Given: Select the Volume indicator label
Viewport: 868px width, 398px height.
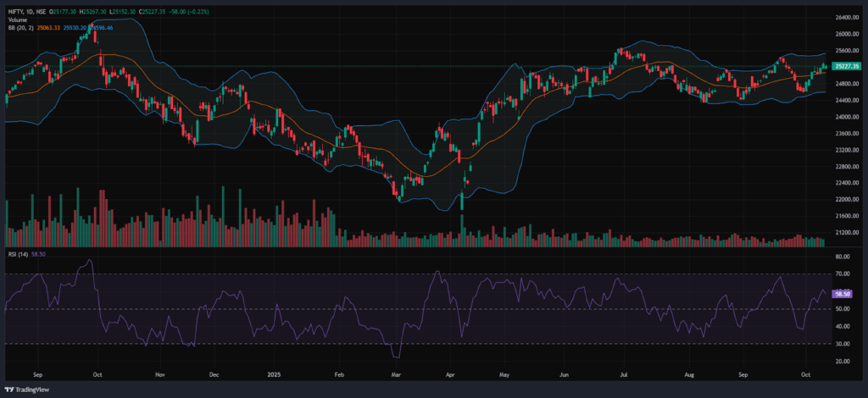Looking at the screenshot, I should (16, 19).
